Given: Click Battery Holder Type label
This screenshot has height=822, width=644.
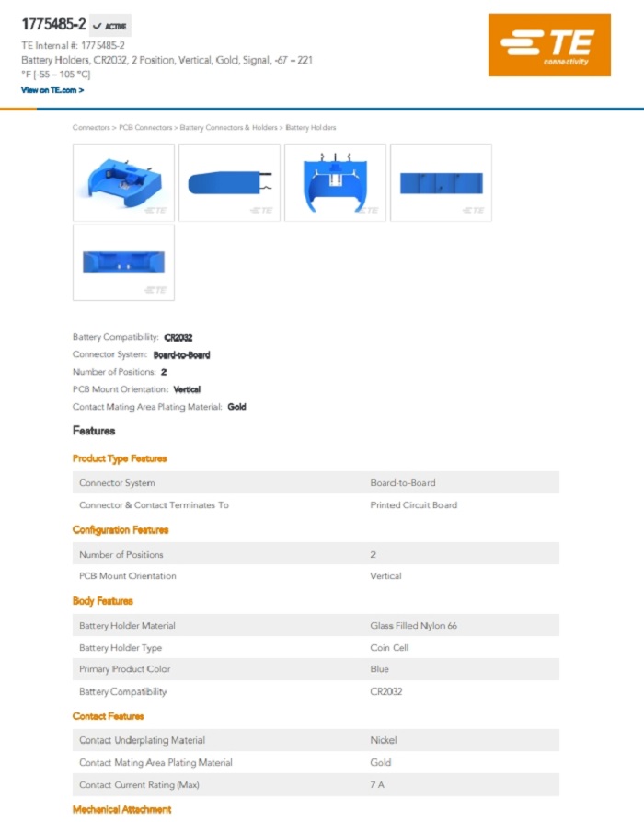Looking at the screenshot, I should pos(121,648).
